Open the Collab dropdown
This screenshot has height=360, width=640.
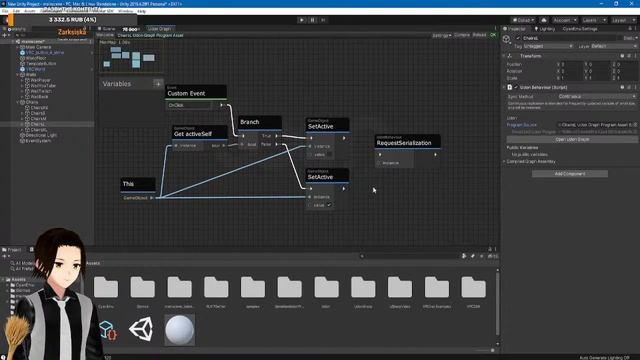(x=523, y=20)
